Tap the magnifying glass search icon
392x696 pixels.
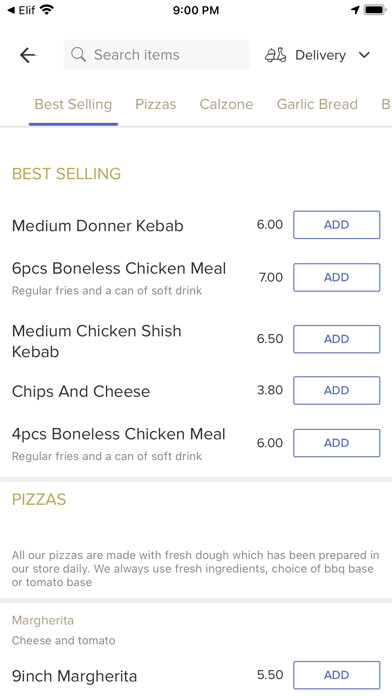[x=79, y=55]
